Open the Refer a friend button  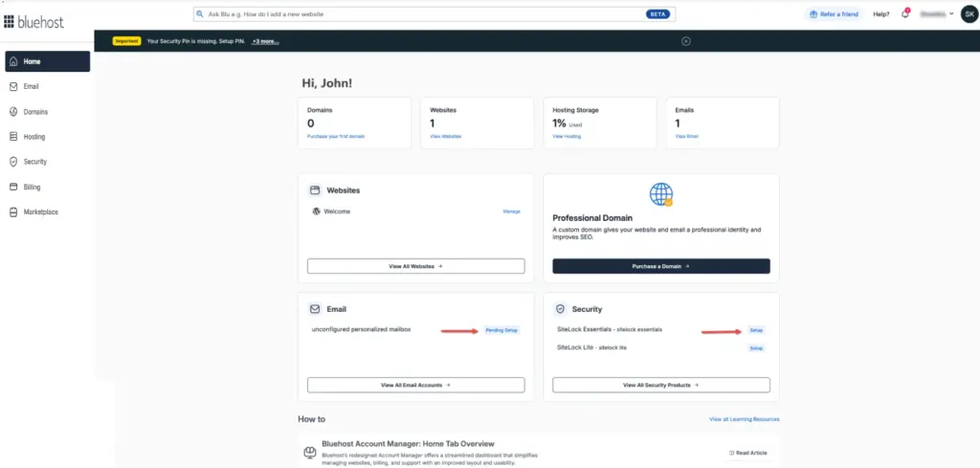pos(833,14)
